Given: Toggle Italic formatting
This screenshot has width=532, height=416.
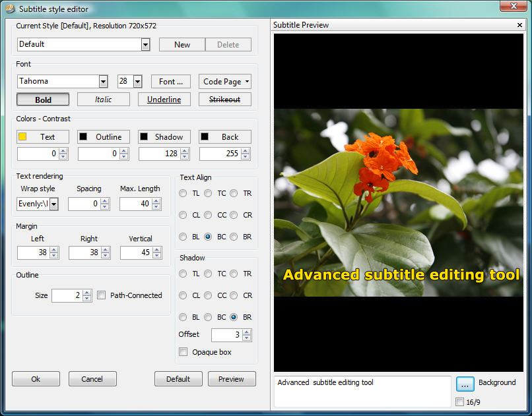Looking at the screenshot, I should coord(104,100).
